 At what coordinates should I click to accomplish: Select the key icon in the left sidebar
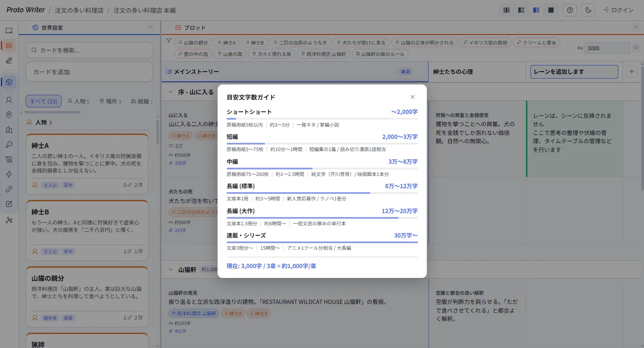(x=9, y=144)
